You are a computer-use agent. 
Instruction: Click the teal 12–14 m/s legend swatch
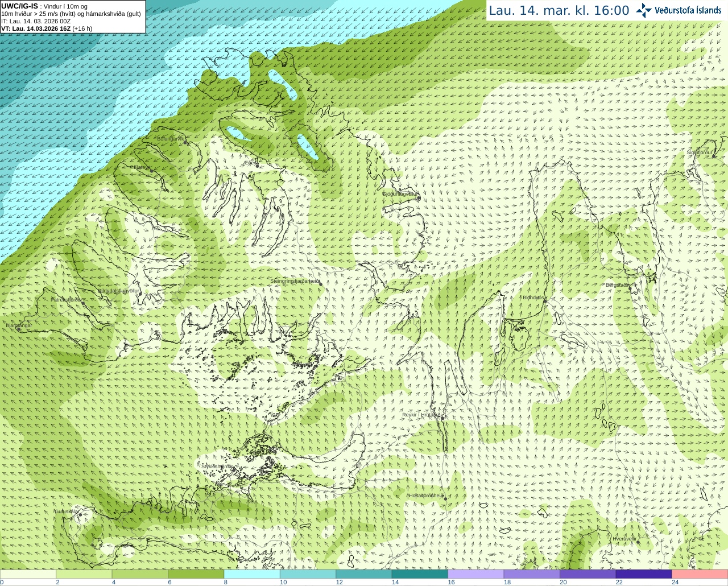click(364, 573)
